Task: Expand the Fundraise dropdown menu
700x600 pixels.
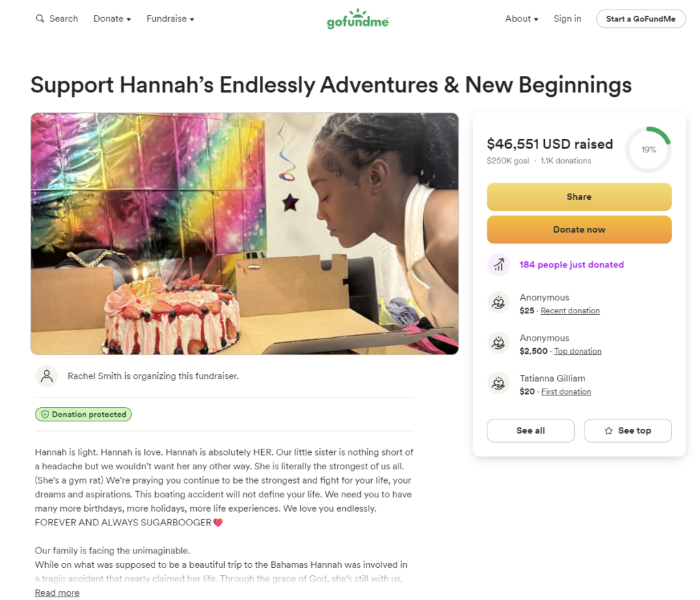Action: [x=170, y=19]
